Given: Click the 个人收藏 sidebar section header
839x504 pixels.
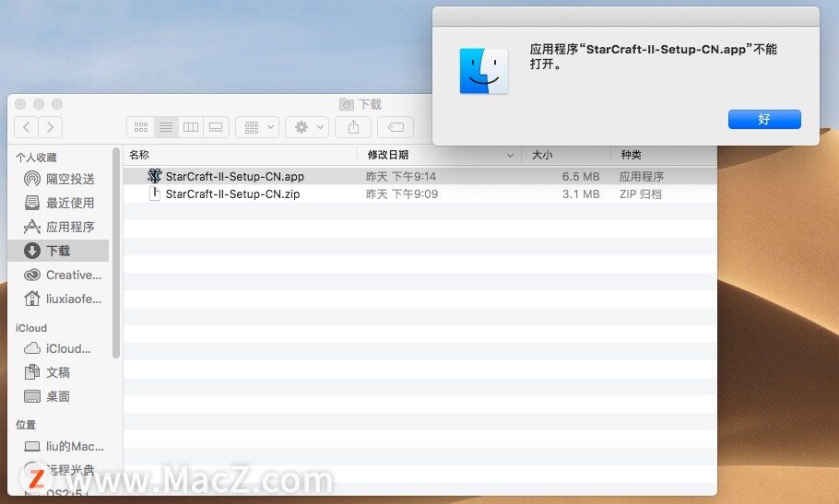Looking at the screenshot, I should [x=36, y=158].
